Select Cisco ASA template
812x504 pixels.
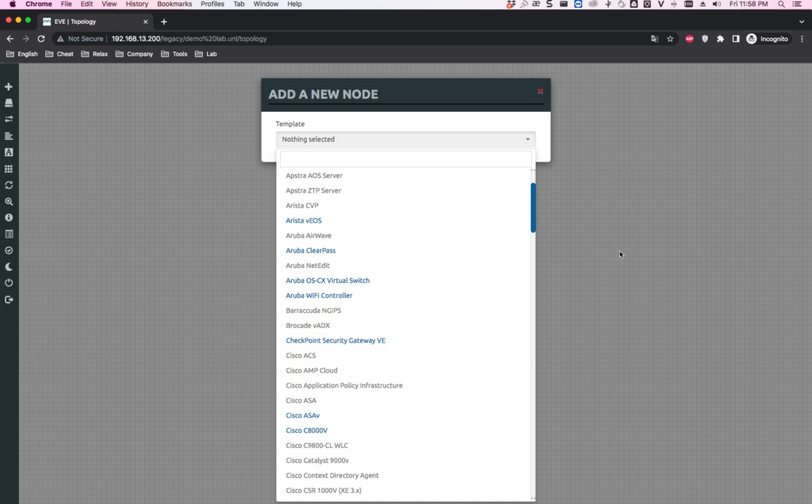[301, 400]
